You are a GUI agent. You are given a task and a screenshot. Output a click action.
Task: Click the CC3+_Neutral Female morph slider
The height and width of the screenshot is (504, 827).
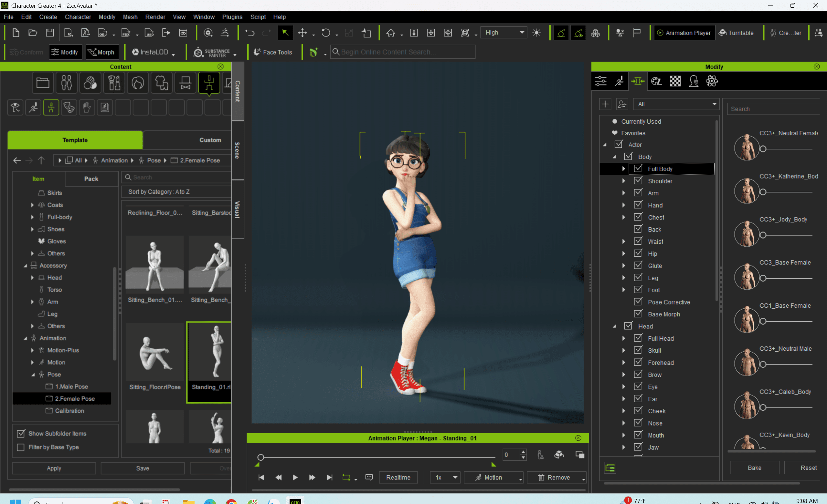pyautogui.click(x=763, y=149)
